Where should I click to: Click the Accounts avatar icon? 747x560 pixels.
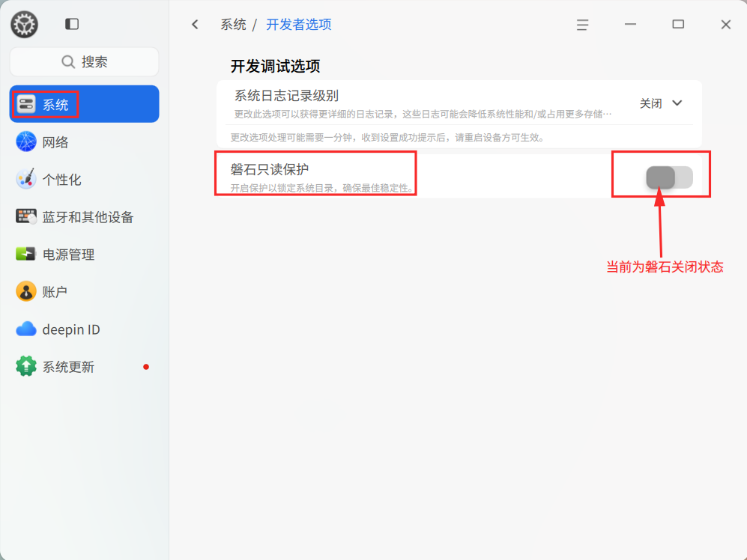pyautogui.click(x=26, y=291)
